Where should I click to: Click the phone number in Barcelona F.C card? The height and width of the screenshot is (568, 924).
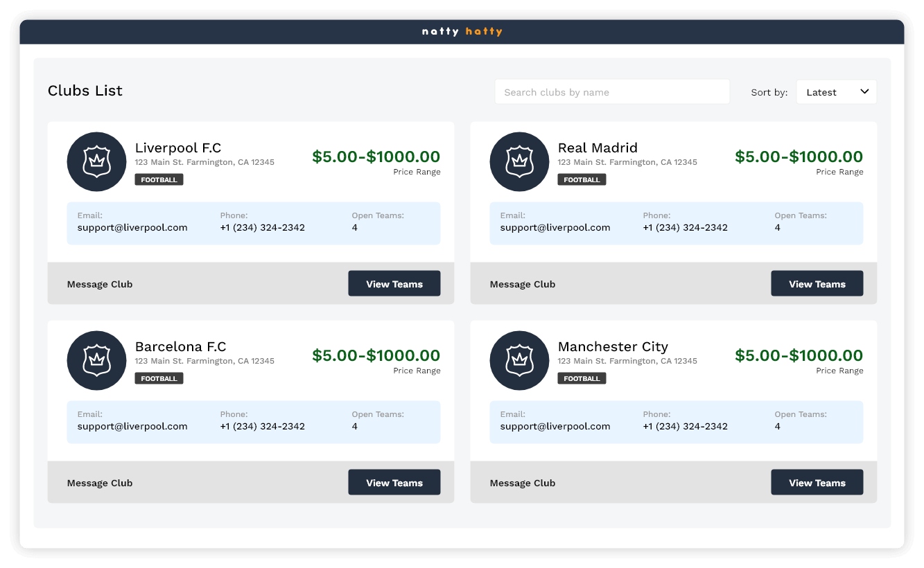pyautogui.click(x=263, y=426)
